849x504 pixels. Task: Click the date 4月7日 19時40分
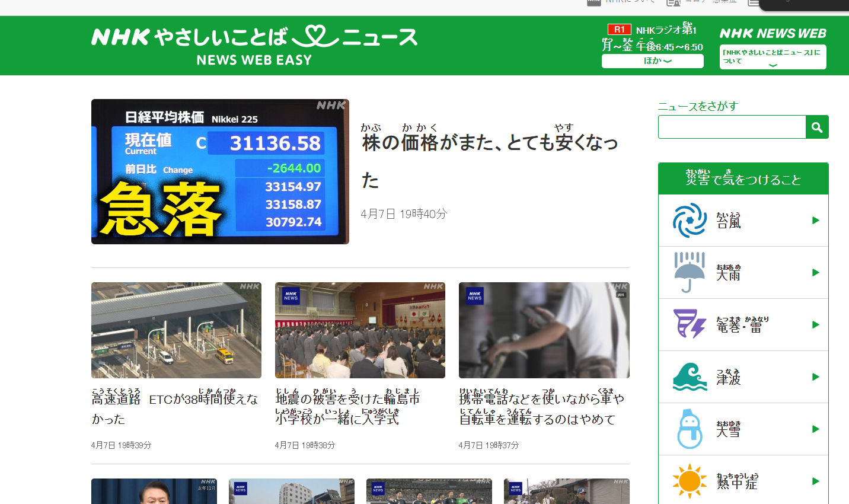[x=404, y=214]
